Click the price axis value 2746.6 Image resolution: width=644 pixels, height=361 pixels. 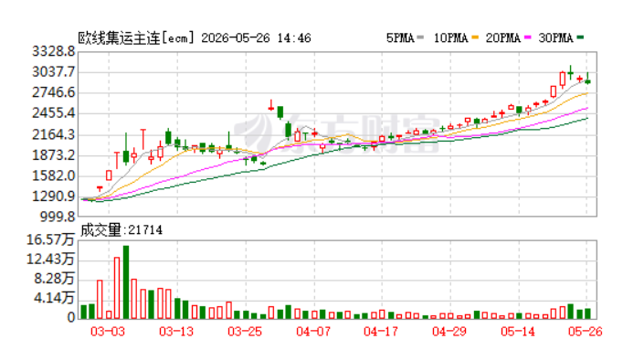(x=54, y=92)
